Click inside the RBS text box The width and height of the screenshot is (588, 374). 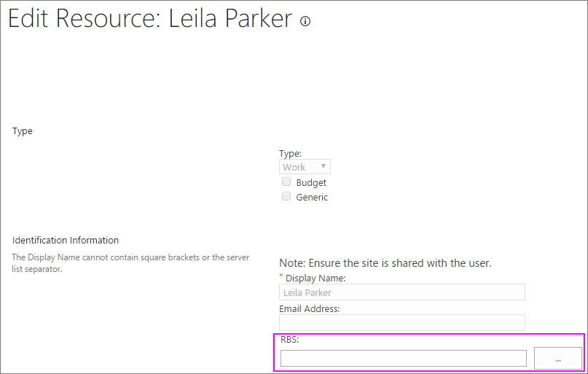tap(404, 359)
